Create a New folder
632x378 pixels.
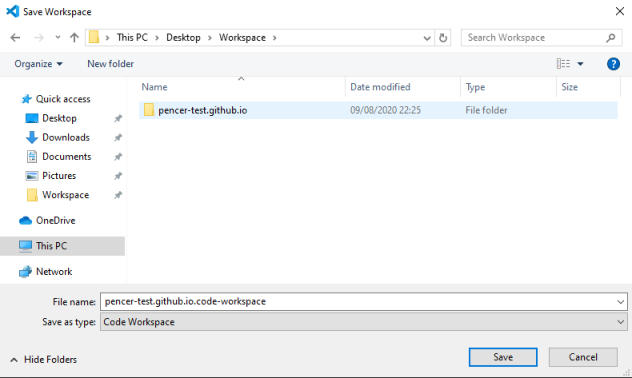[x=110, y=64]
